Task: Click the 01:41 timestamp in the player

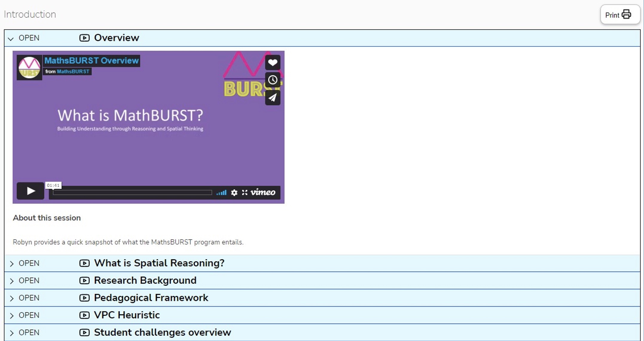Action: [53, 185]
